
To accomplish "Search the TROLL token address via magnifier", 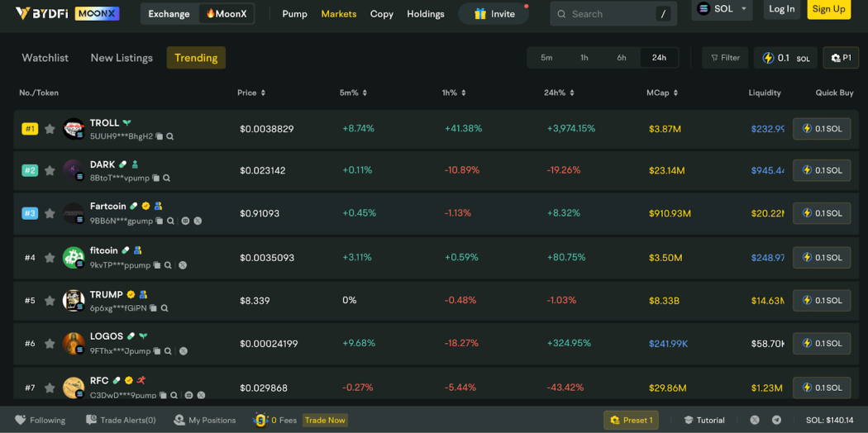I will pos(170,136).
